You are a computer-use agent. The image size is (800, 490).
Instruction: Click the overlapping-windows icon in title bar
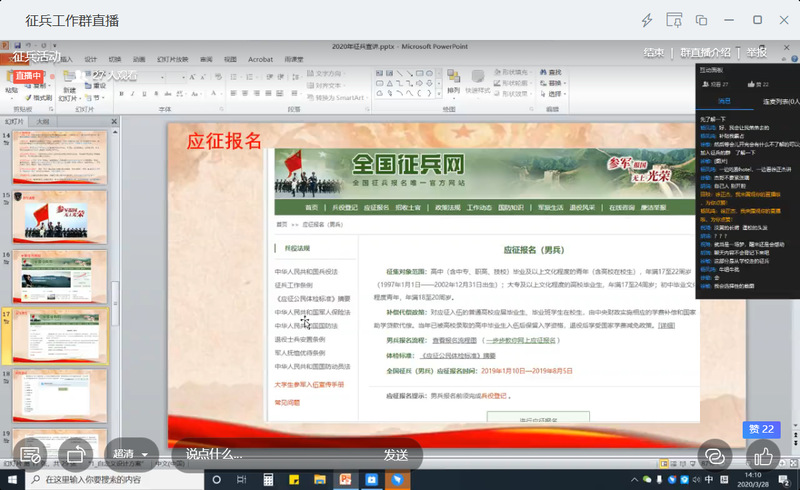pyautogui.click(x=702, y=20)
